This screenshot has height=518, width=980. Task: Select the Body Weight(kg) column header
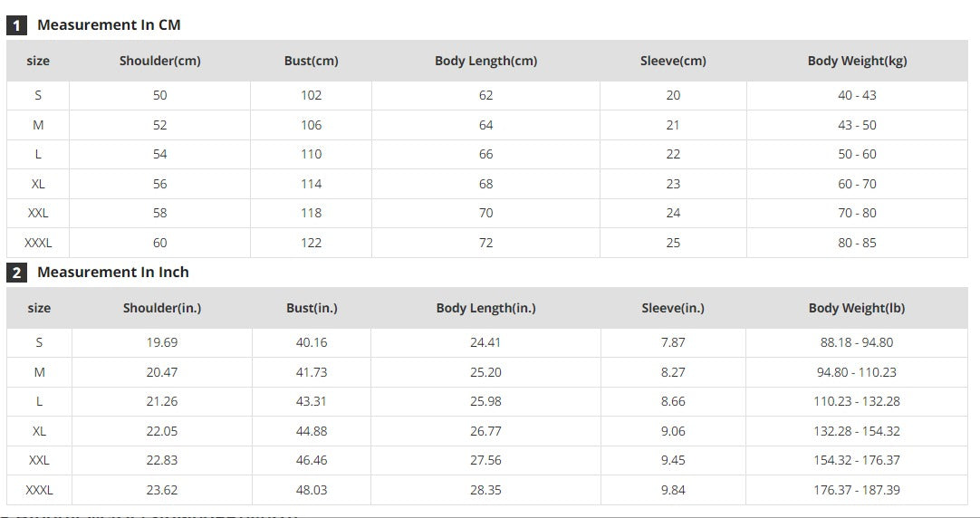pyautogui.click(x=857, y=62)
